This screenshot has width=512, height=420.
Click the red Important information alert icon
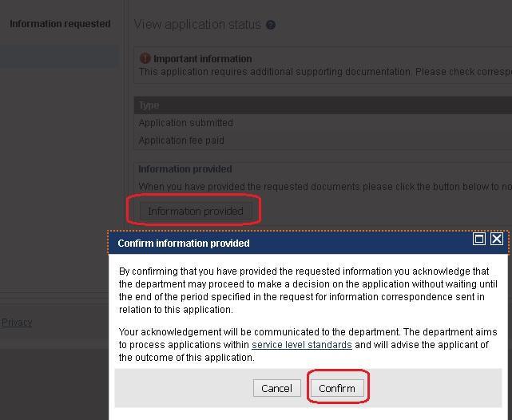(145, 58)
